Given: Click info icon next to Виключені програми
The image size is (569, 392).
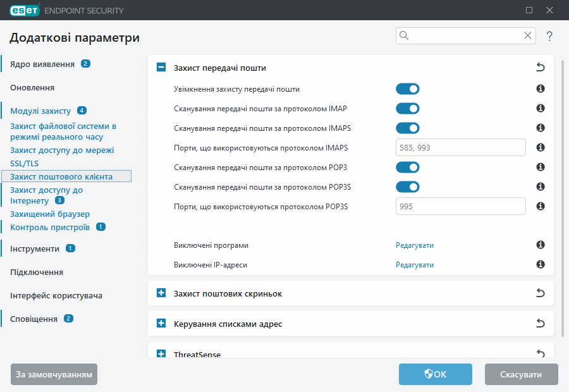Looking at the screenshot, I should pos(541,245).
